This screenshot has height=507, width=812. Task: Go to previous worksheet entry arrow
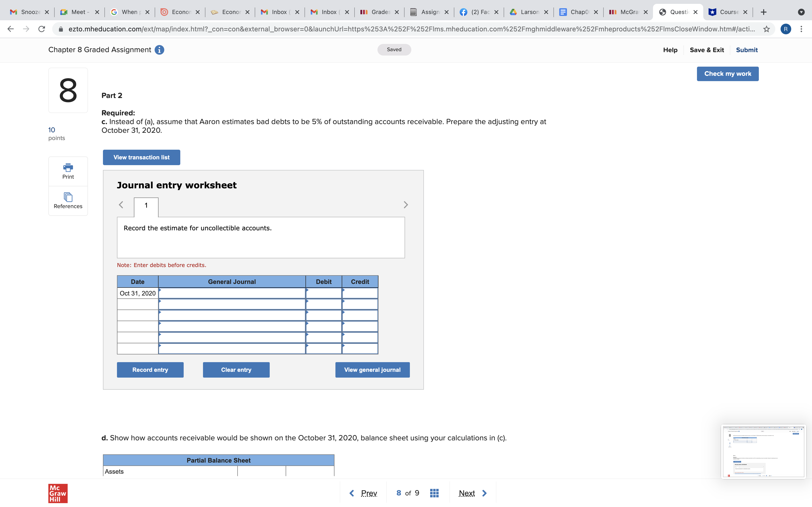click(121, 205)
